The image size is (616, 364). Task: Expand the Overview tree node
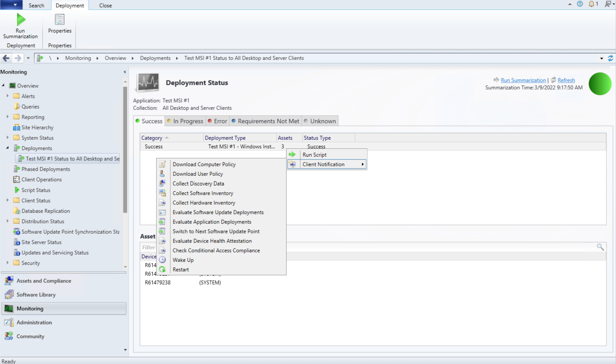3,85
